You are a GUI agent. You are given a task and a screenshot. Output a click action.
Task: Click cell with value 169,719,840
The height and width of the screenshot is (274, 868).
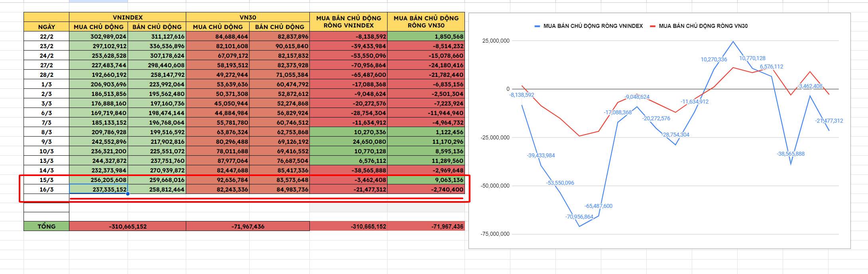98,113
